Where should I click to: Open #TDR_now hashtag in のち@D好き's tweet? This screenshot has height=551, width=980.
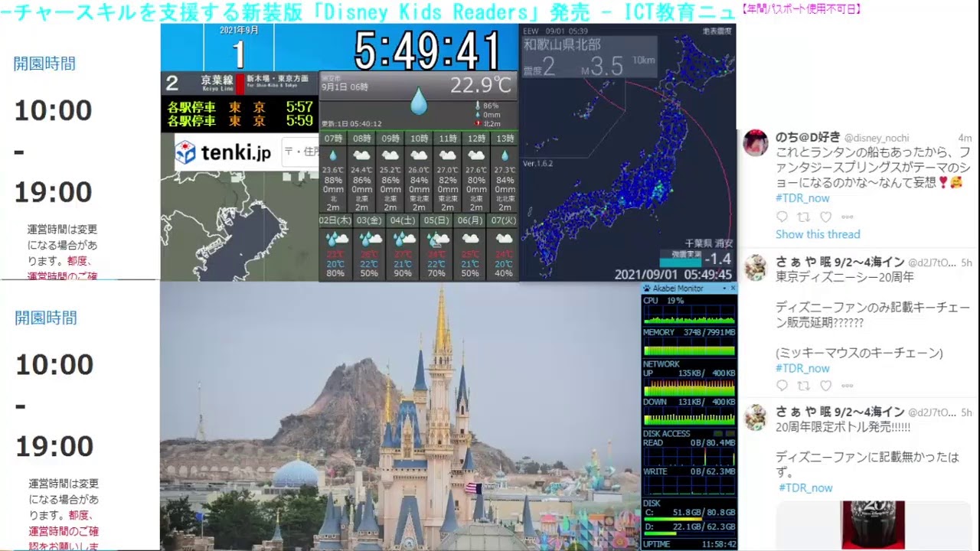(x=802, y=198)
